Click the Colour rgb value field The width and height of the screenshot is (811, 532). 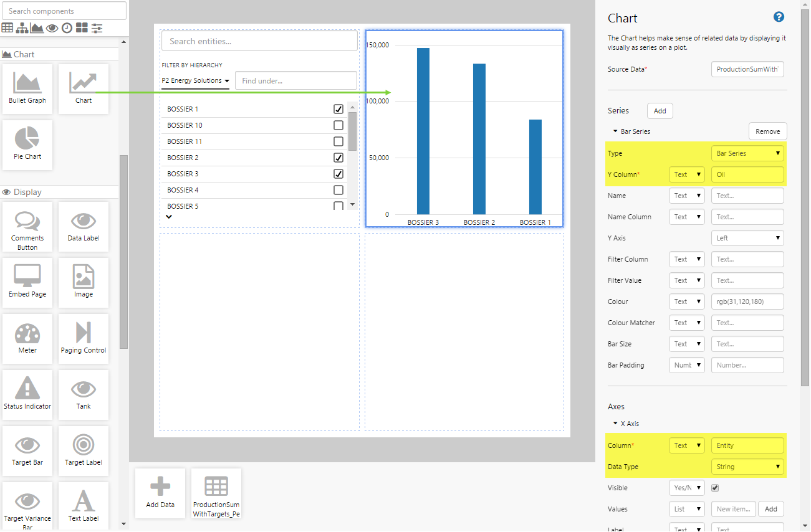click(x=747, y=302)
